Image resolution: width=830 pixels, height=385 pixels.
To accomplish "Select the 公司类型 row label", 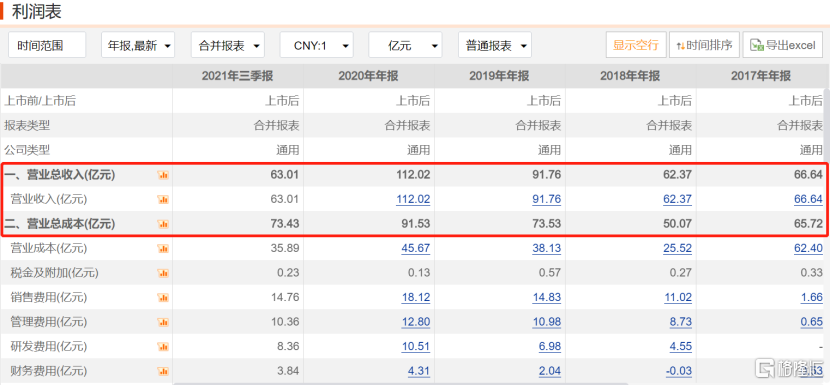I will 27,150.
